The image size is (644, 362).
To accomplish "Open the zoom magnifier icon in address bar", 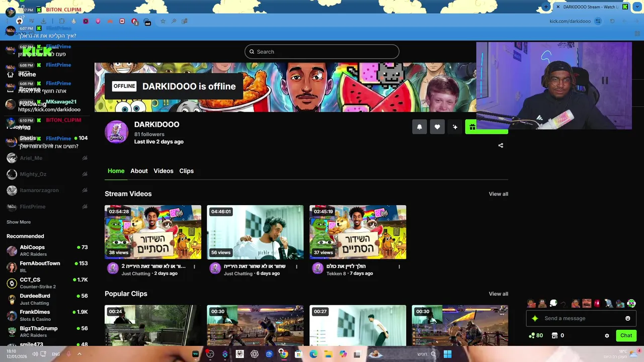I will [x=174, y=21].
